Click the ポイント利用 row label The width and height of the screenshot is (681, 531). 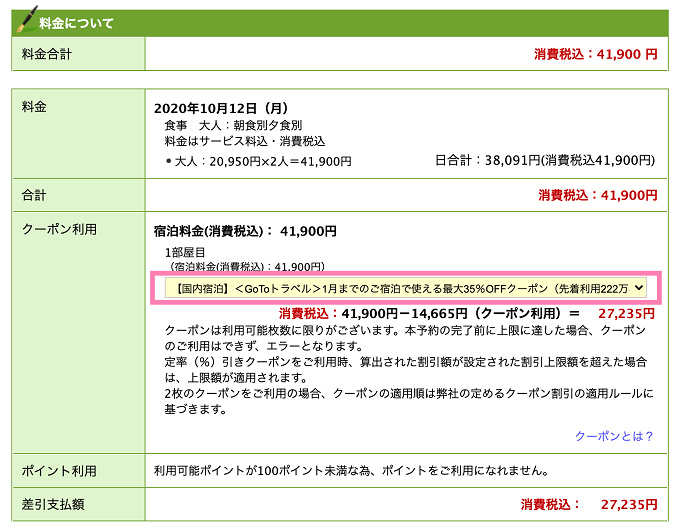[59, 471]
